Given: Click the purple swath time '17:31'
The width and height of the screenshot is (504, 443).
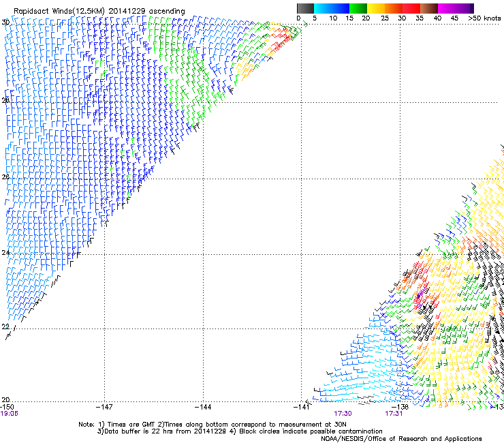Looking at the screenshot, I should click(394, 414).
